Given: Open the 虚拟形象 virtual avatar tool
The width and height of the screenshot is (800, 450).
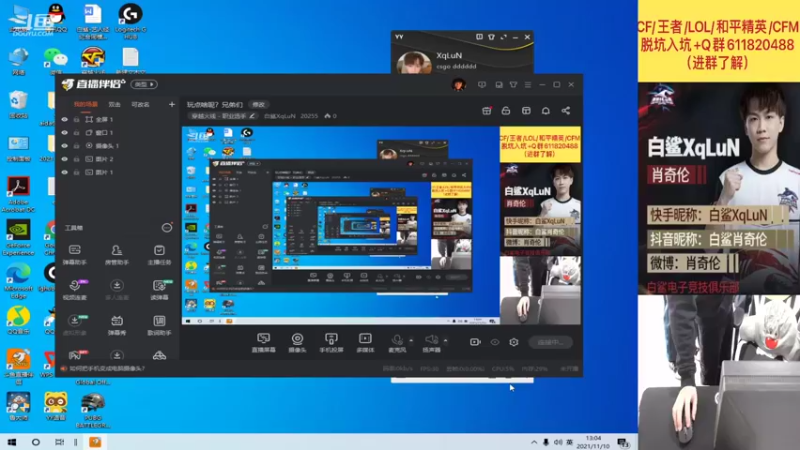Looking at the screenshot, I should 74,324.
